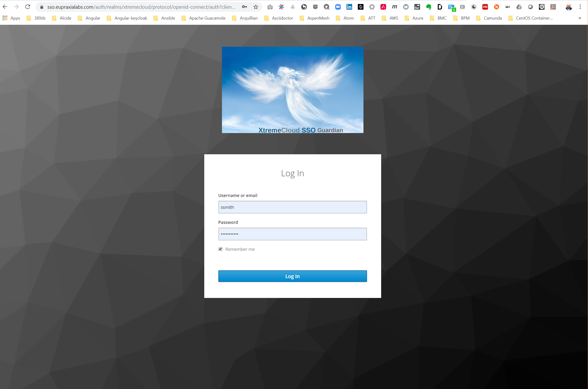The image size is (588, 389).
Task: Open the extension showing green badge 1
Action: pyautogui.click(x=452, y=8)
